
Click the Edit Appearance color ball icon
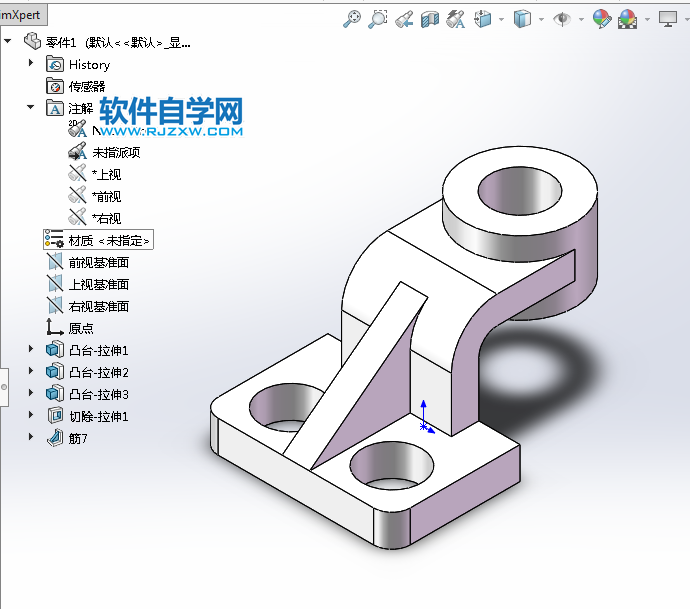pos(602,19)
